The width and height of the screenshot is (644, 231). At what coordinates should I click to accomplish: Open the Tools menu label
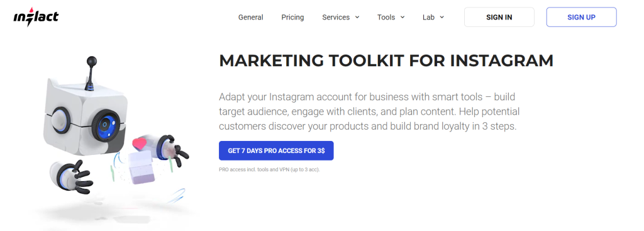coord(386,17)
